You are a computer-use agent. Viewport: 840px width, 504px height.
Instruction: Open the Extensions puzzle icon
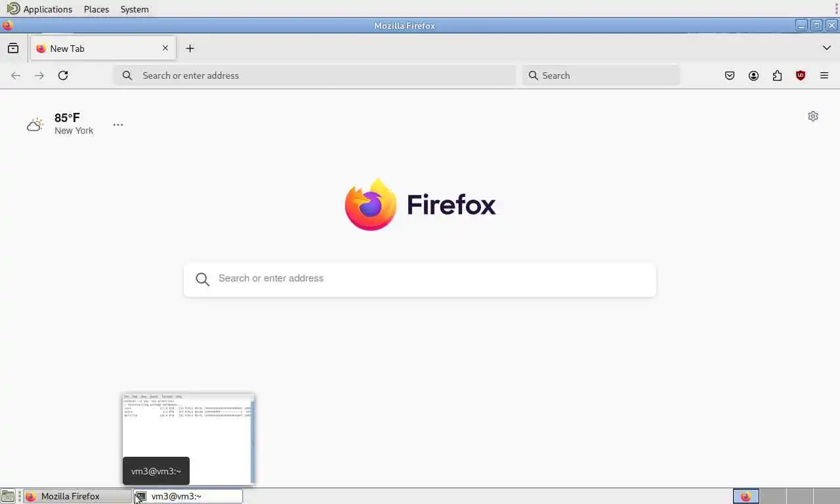(777, 75)
